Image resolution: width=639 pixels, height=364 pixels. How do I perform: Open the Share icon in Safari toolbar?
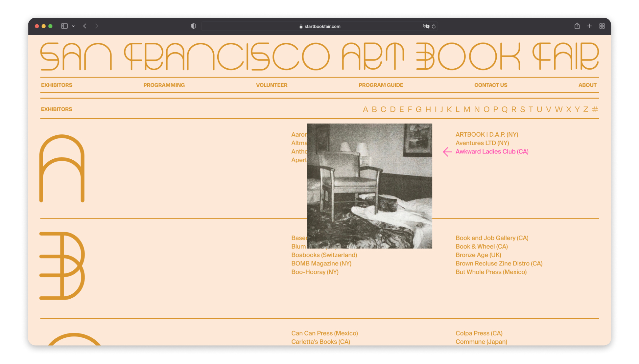click(x=577, y=26)
